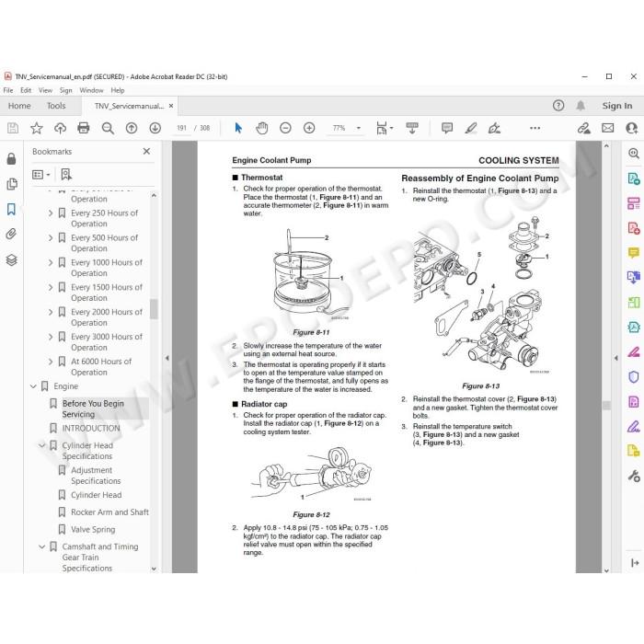Viewport: 644px width, 644px height.
Task: Collapse the Engine bookmark section
Action: (x=33, y=386)
